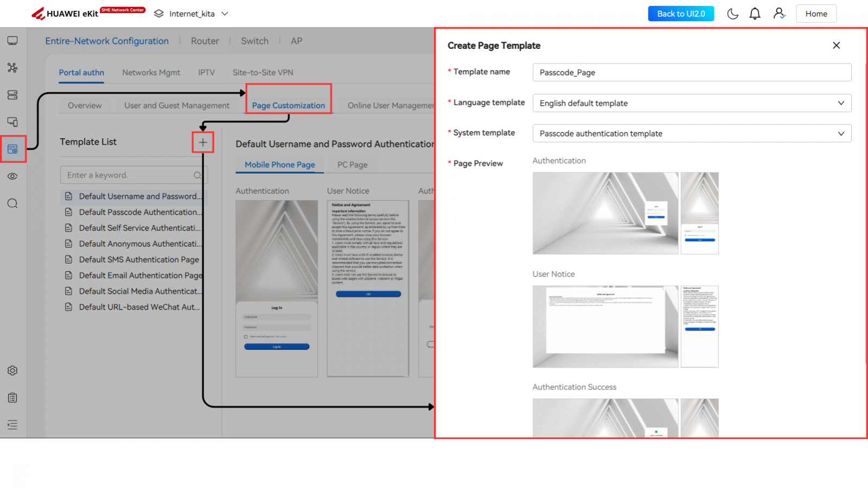Open the settings gear in the sidebar
Image resolution: width=868 pixels, height=488 pixels.
coord(12,371)
